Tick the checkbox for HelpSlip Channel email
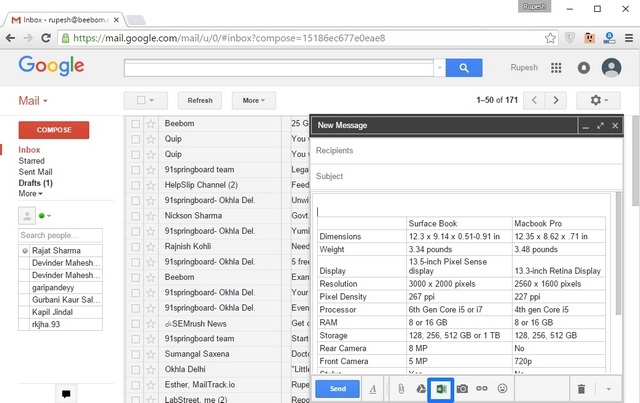Viewport: 640px width, 403px height. (136, 185)
